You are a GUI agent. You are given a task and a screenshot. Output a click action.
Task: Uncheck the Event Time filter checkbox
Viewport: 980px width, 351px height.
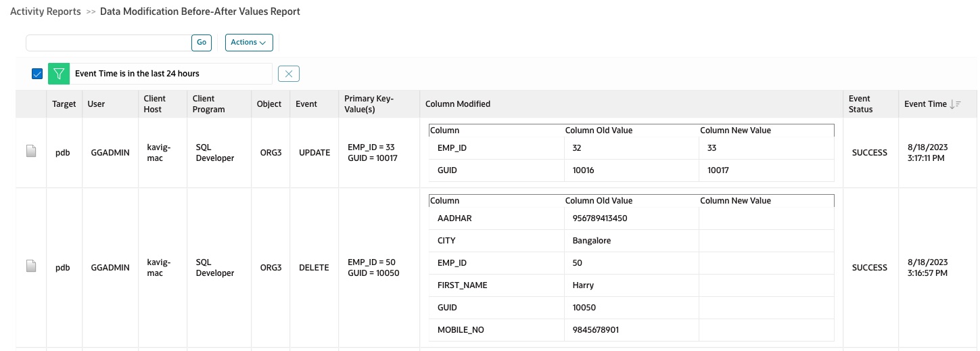tap(37, 74)
